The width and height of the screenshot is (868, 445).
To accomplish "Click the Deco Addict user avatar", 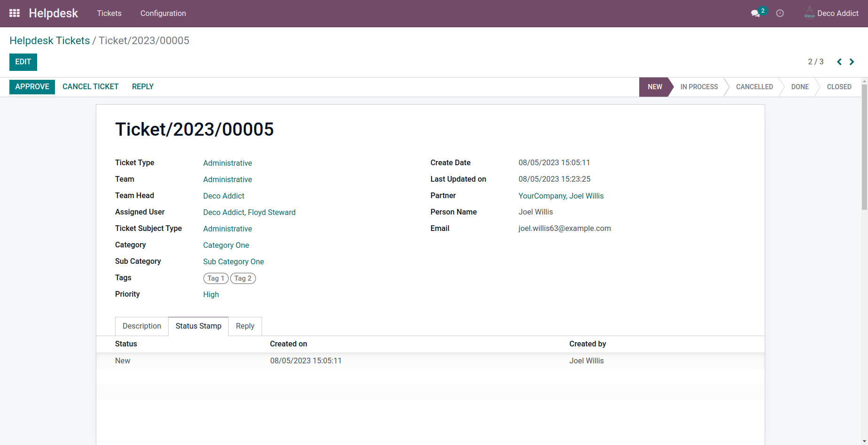I will 809,13.
